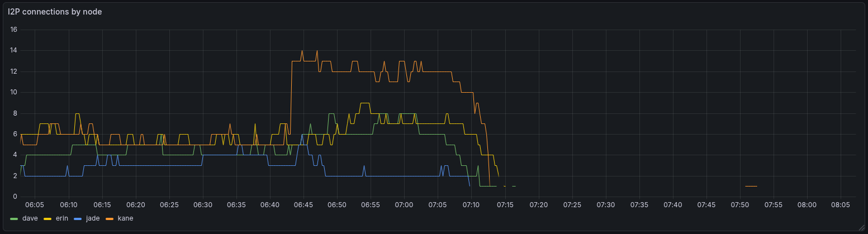The image size is (868, 234).
Task: Click the orange kane legend color marker
Action: 110,218
